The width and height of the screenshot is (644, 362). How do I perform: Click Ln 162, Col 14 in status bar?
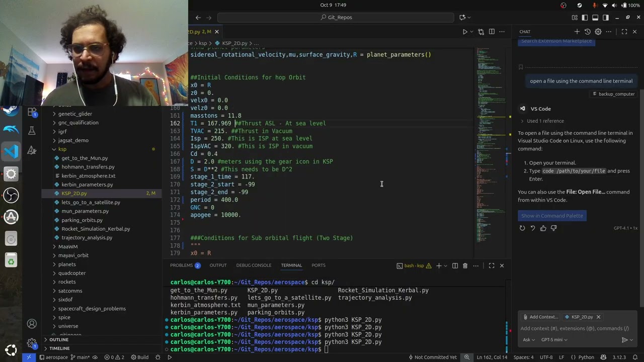[x=492, y=357]
